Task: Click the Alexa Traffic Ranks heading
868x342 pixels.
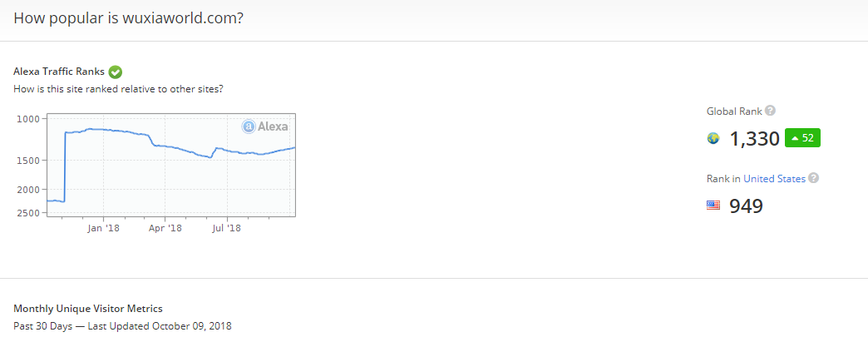Action: (x=58, y=72)
